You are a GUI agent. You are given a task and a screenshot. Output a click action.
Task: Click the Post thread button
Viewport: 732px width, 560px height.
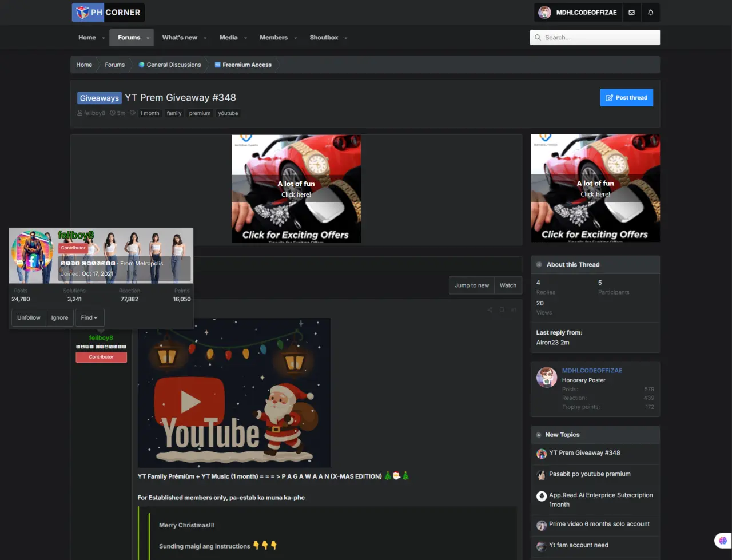point(626,98)
